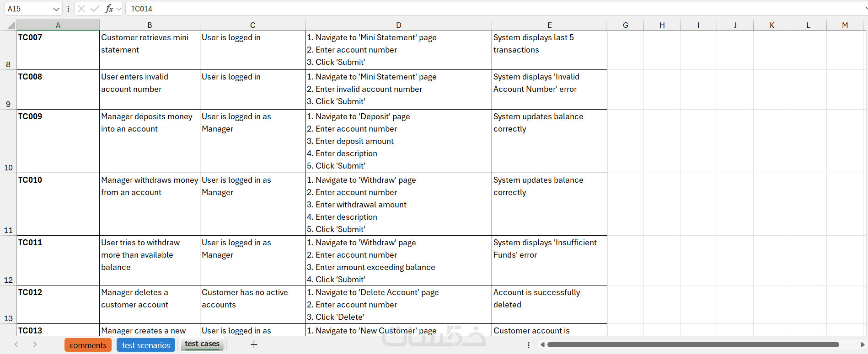
Task: Select column K header
Action: (x=772, y=25)
